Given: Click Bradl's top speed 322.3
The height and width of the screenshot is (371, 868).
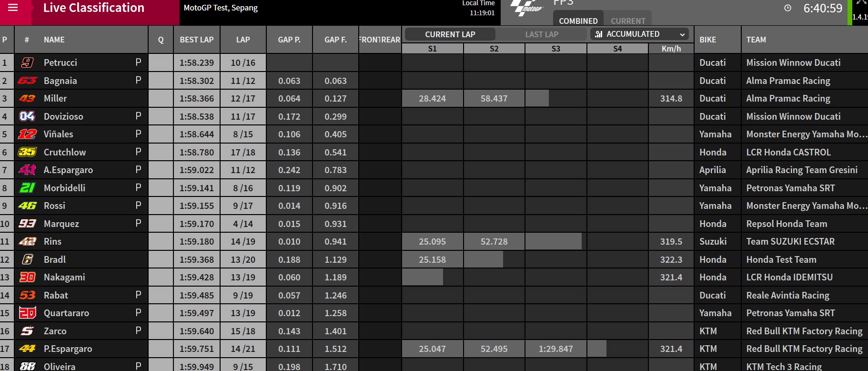Looking at the screenshot, I should pos(671,259).
